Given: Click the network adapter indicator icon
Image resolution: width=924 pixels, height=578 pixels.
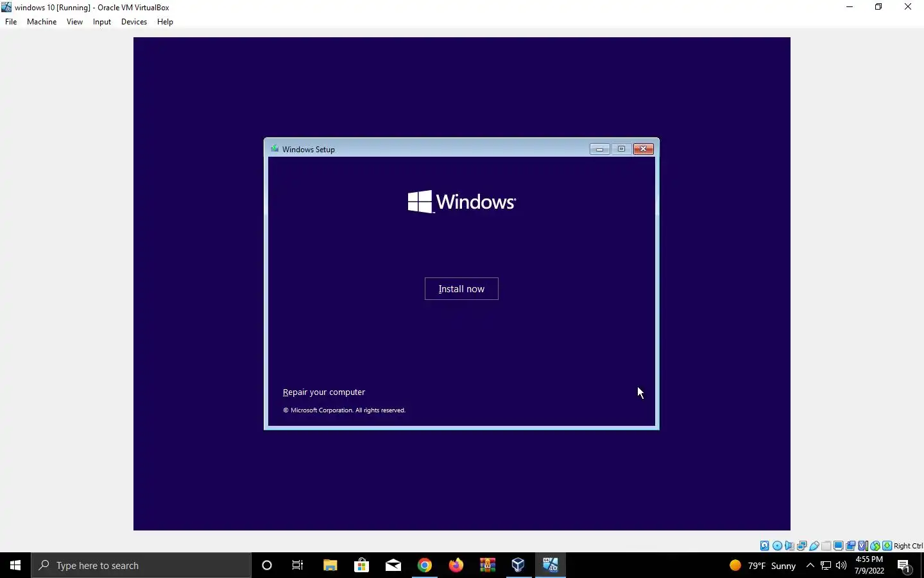Looking at the screenshot, I should click(801, 546).
